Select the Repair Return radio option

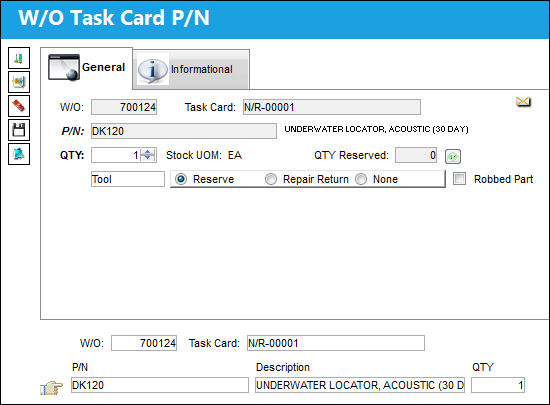(x=271, y=179)
